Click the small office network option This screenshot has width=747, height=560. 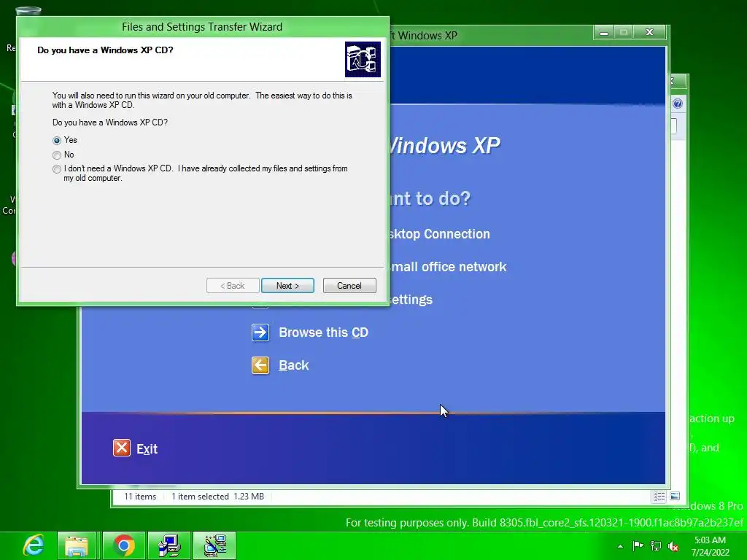448,267
